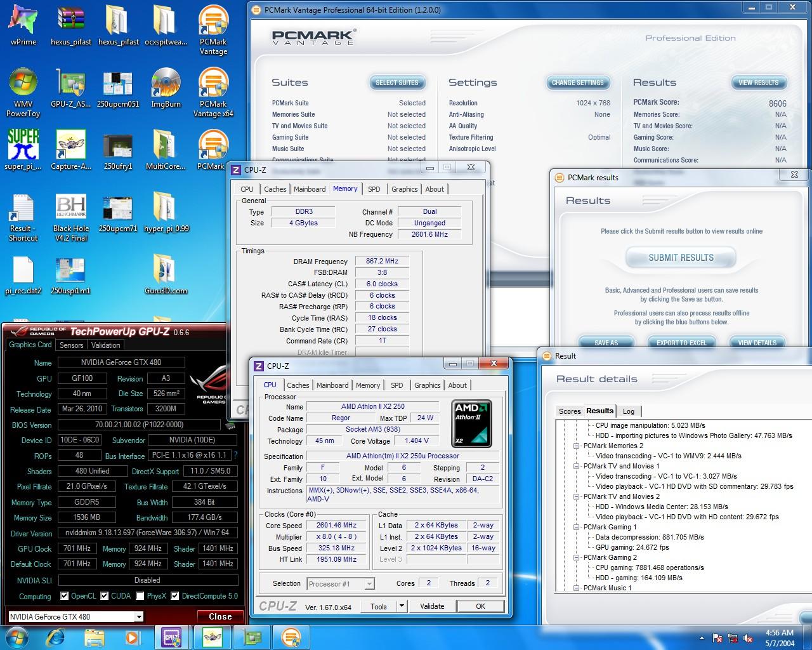Screen dimensions: 812x650
Task: Collapse the PCMark Gaming 2 tree node
Action: point(576,557)
